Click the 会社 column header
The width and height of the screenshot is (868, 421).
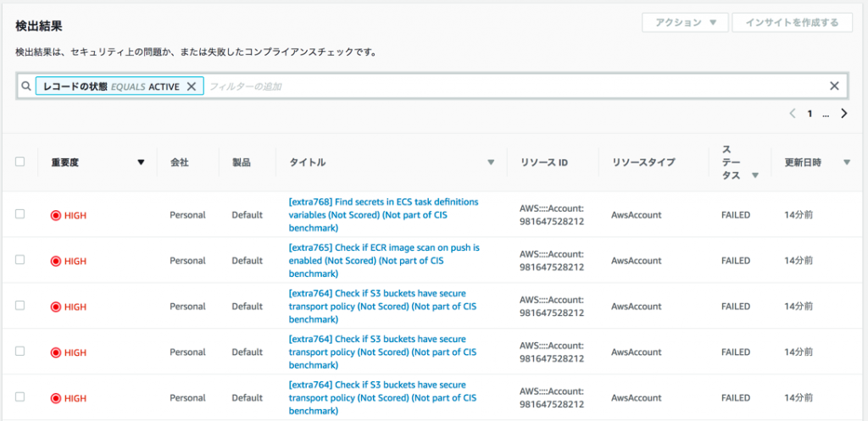[x=178, y=163]
